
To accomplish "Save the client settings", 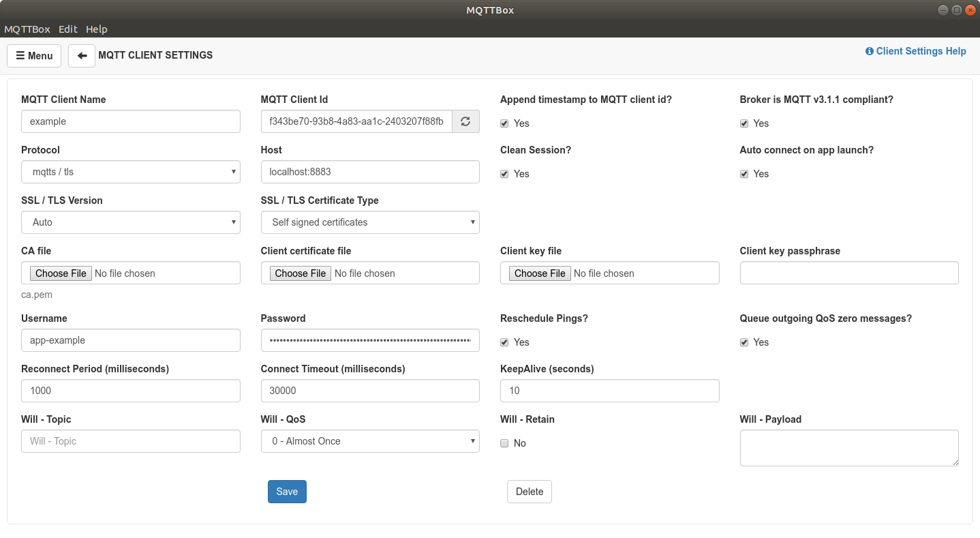I will pos(287,491).
